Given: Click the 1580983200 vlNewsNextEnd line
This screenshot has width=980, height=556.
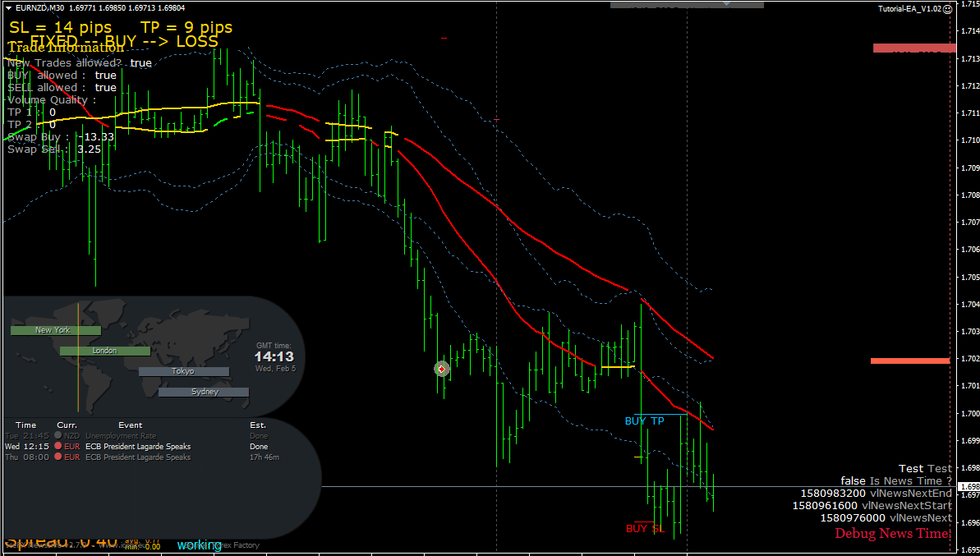Looking at the screenshot, I should click(876, 493).
